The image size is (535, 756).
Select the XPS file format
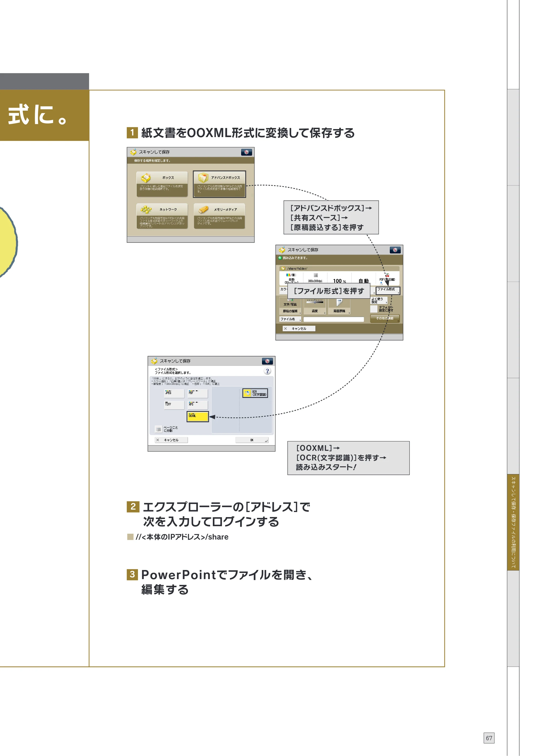pyautogui.click(x=198, y=405)
